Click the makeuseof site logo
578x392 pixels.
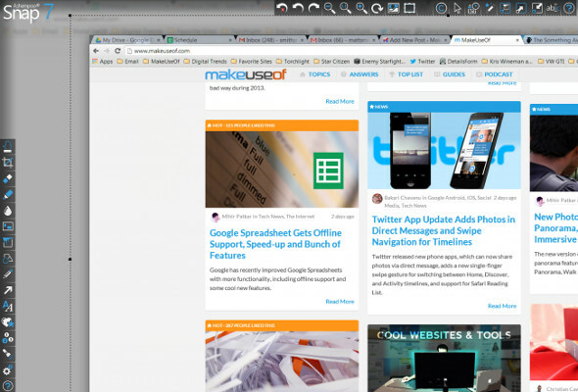click(246, 74)
